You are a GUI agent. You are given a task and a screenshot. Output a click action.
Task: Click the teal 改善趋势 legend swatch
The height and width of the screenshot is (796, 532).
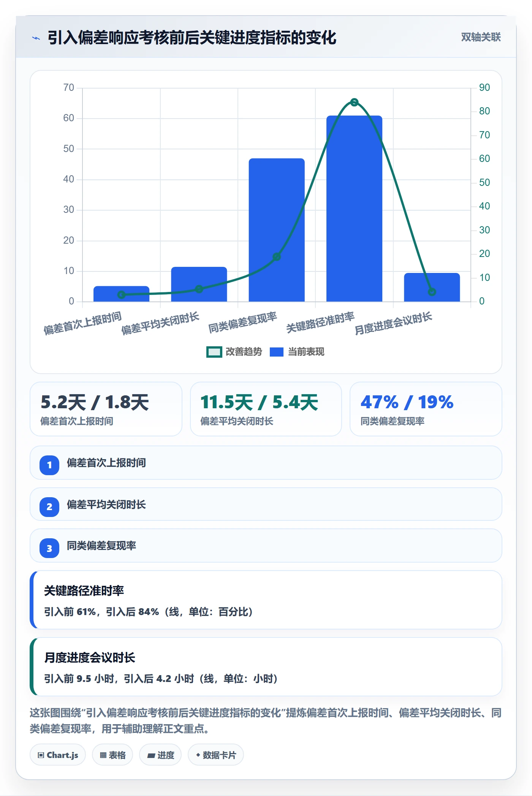(x=214, y=352)
